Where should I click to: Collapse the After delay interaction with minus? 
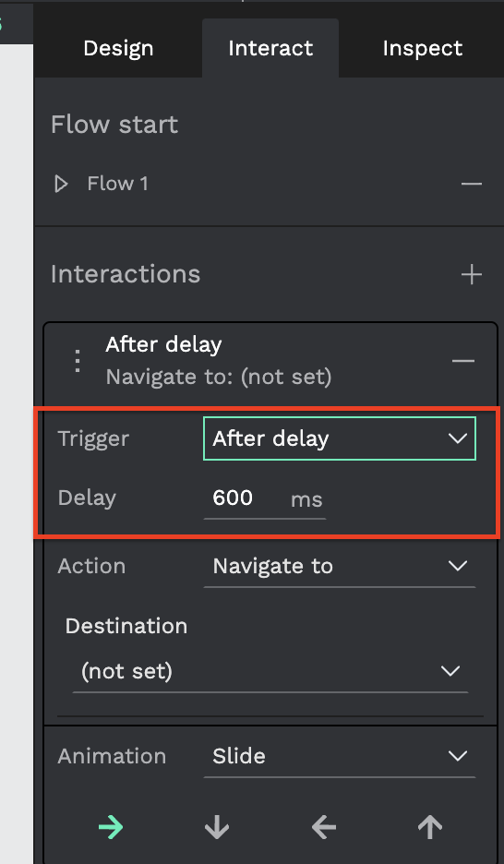463,361
